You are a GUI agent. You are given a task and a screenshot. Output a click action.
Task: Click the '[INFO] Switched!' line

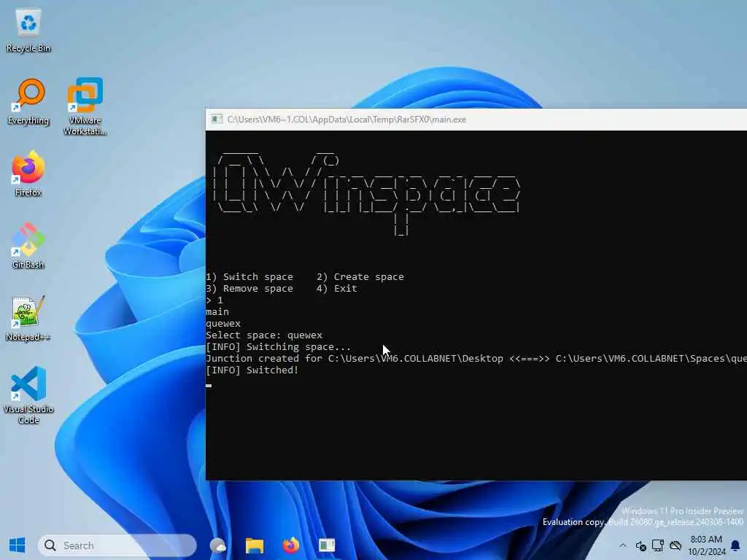coord(252,370)
